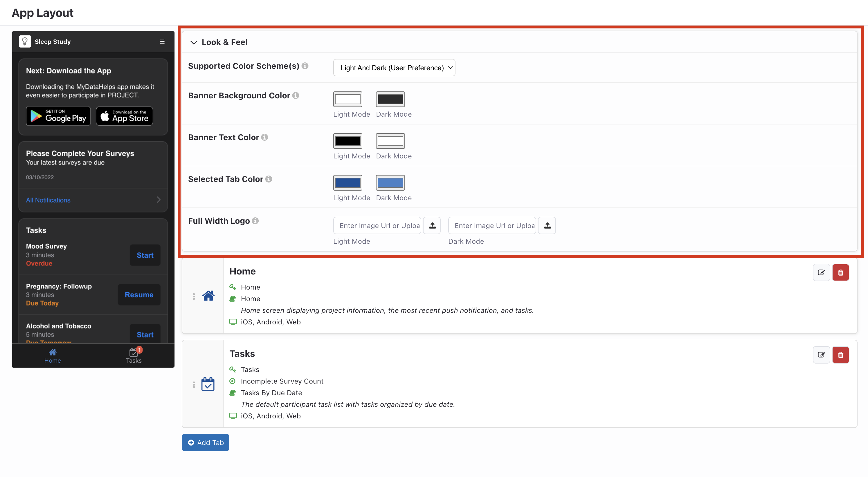The image size is (868, 477).
Task: Click info icon beside Full Width Logo
Action: click(255, 221)
